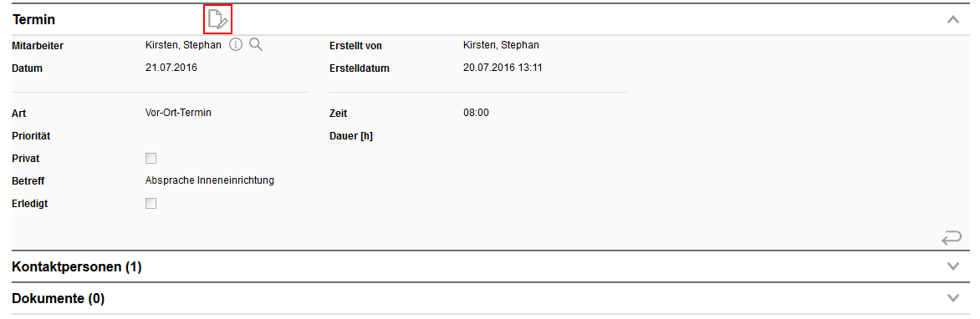The image size is (980, 319).
Task: Mark the Erledigt checkbox
Action: [151, 203]
